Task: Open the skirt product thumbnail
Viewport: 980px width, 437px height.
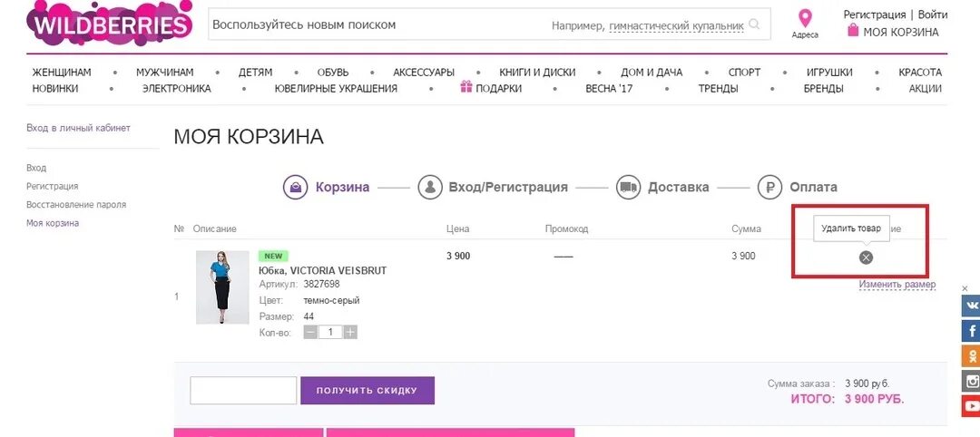Action: click(222, 287)
